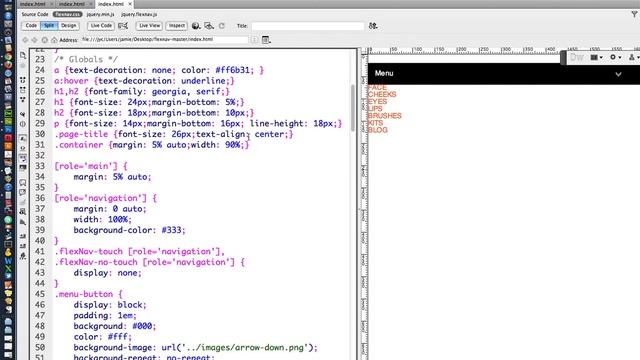
Task: Click the FACE link in the preview
Action: pyautogui.click(x=377, y=87)
